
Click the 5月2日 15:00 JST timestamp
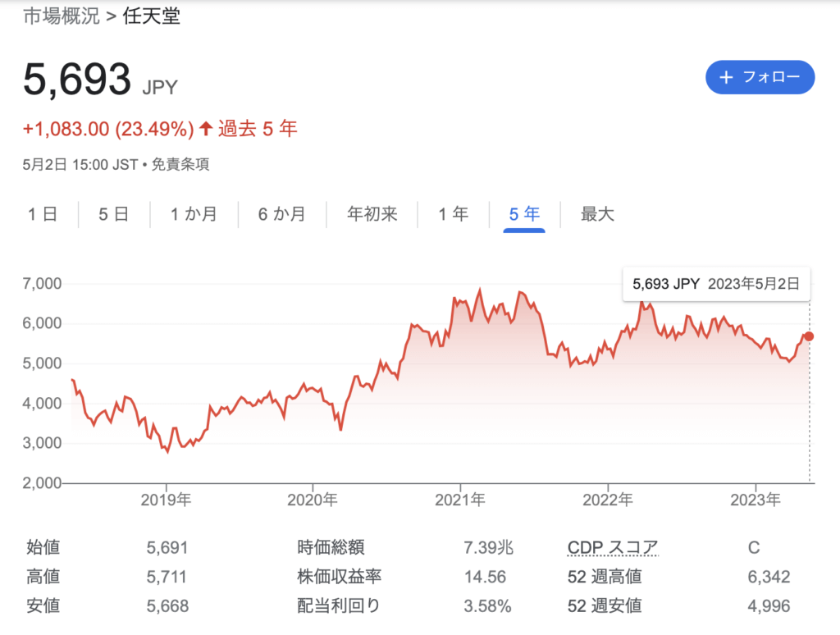80,165
